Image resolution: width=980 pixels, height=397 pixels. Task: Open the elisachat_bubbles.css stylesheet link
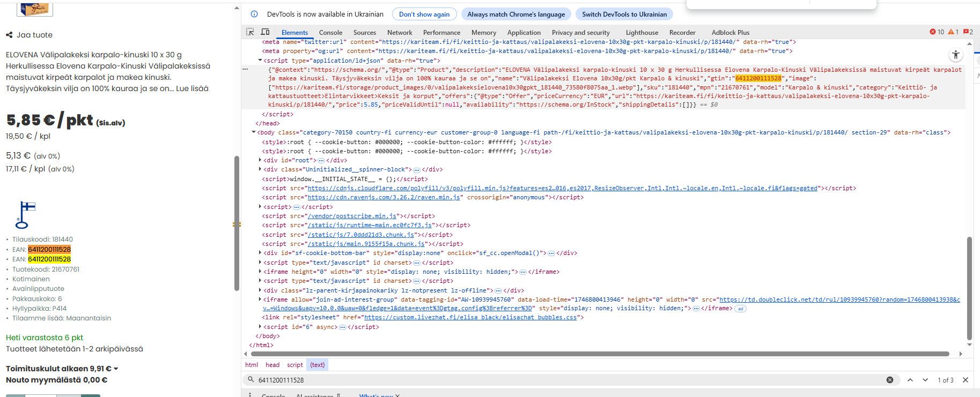pyautogui.click(x=470, y=317)
